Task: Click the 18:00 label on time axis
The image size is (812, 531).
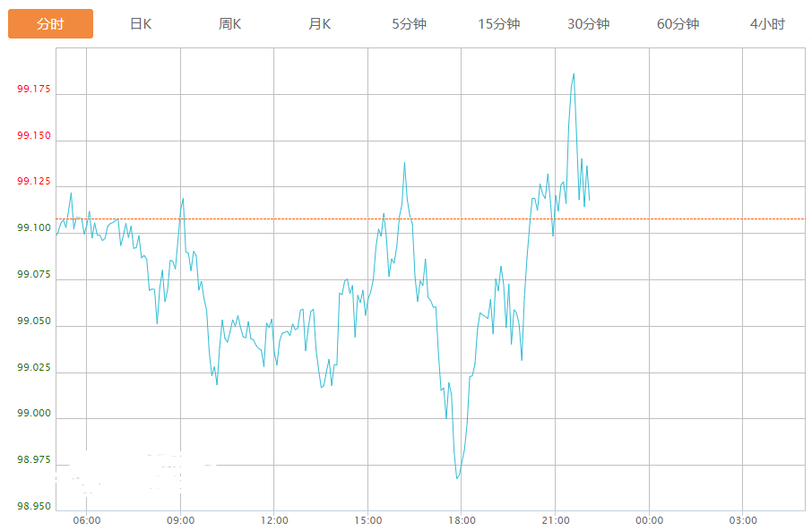Action: click(x=462, y=521)
